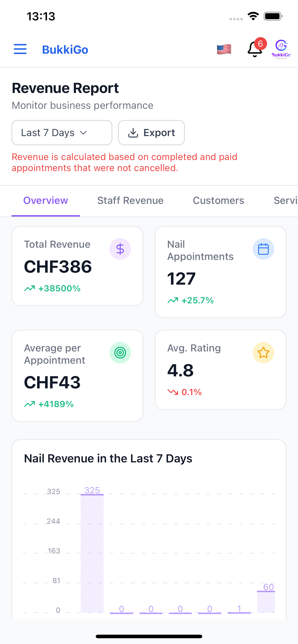The width and height of the screenshot is (298, 644).
Task: Select the 127 nail appointments value
Action: (181, 278)
